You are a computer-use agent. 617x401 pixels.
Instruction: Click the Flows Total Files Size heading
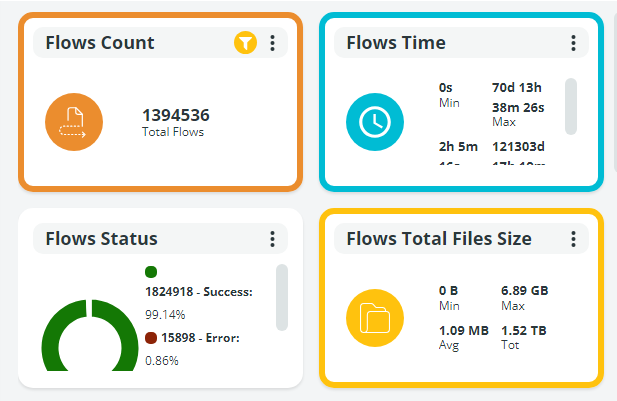[x=439, y=239]
